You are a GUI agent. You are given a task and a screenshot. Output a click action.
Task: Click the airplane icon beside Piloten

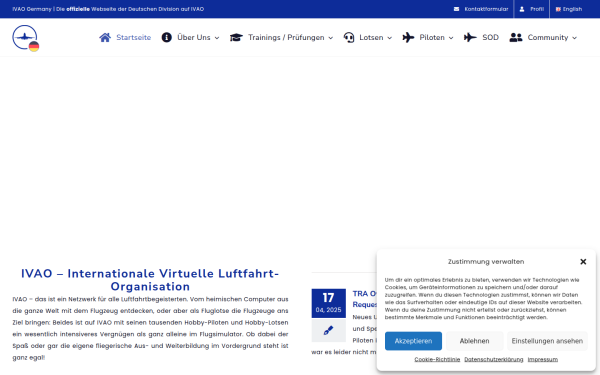(x=408, y=38)
